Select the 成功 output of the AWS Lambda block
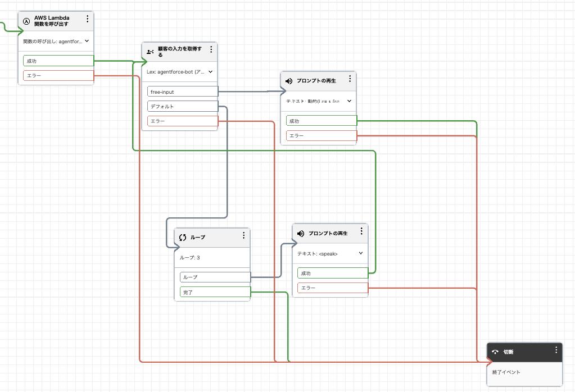Image resolution: width=575 pixels, height=392 pixels. pyautogui.click(x=58, y=61)
